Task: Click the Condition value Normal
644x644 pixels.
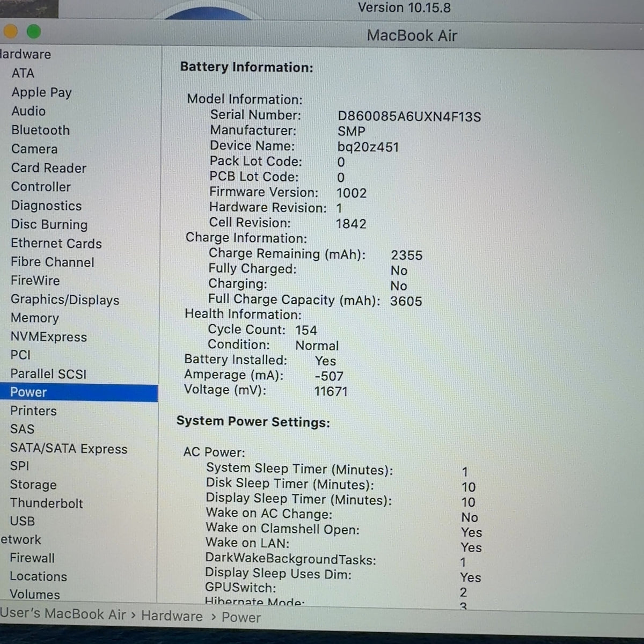Action: point(317,346)
